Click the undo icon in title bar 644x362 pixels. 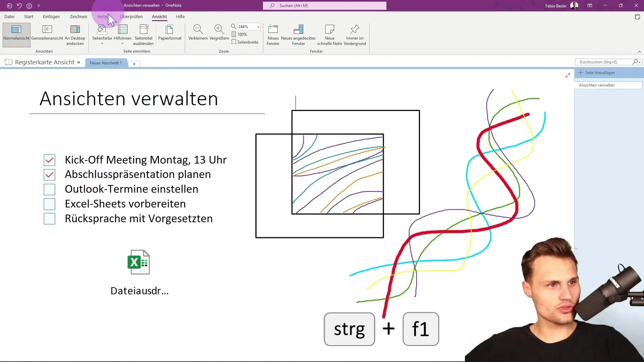[x=19, y=6]
